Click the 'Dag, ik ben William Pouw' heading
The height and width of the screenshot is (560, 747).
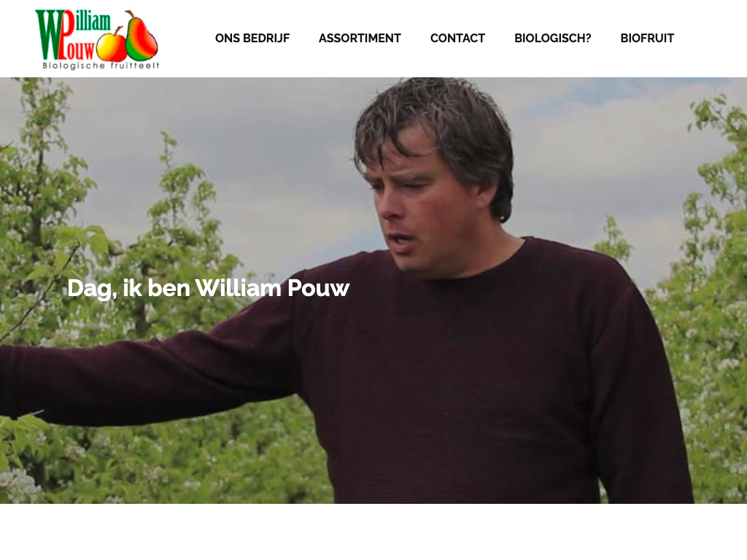(208, 288)
